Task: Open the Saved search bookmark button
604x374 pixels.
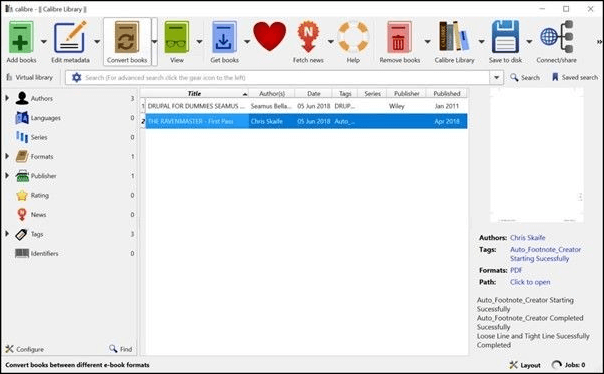Action: click(x=574, y=77)
